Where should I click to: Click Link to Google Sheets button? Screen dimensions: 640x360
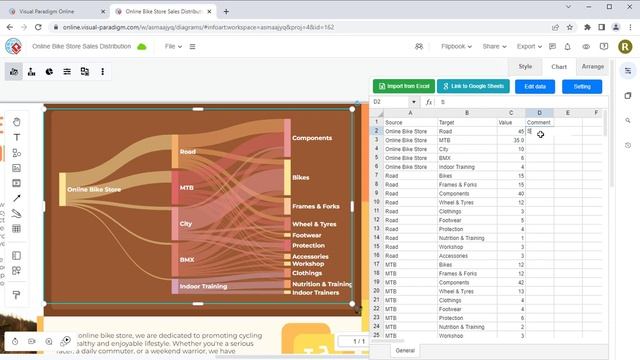click(x=473, y=87)
